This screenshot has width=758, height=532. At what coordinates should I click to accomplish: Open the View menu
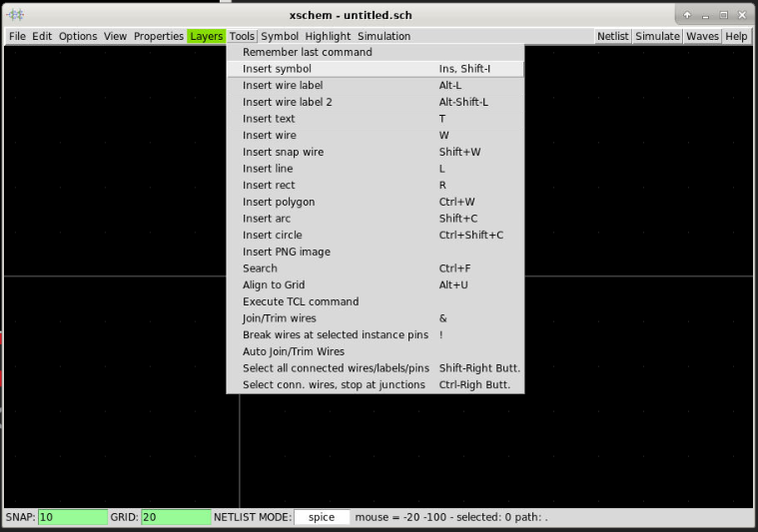[115, 36]
